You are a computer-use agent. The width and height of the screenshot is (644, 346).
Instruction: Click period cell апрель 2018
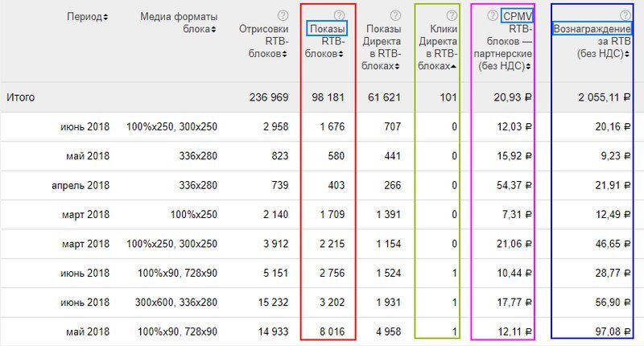click(x=80, y=185)
